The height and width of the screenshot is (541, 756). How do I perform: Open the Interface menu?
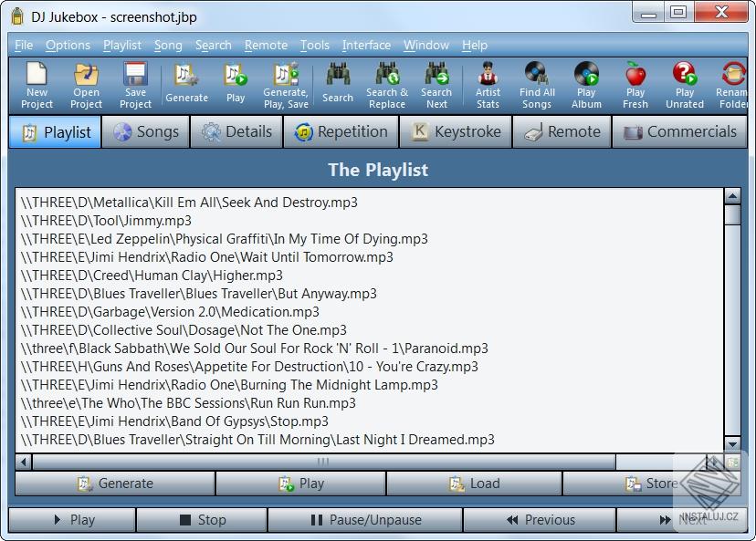[366, 45]
